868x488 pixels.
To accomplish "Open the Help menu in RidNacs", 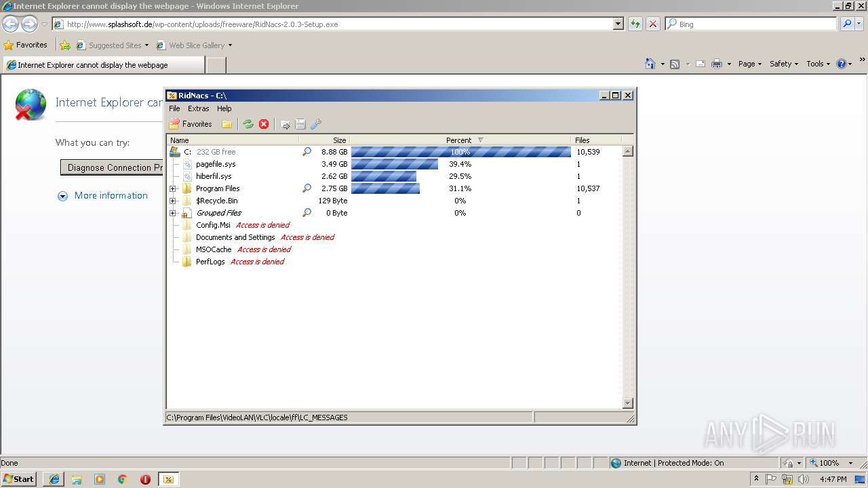I will (224, 108).
